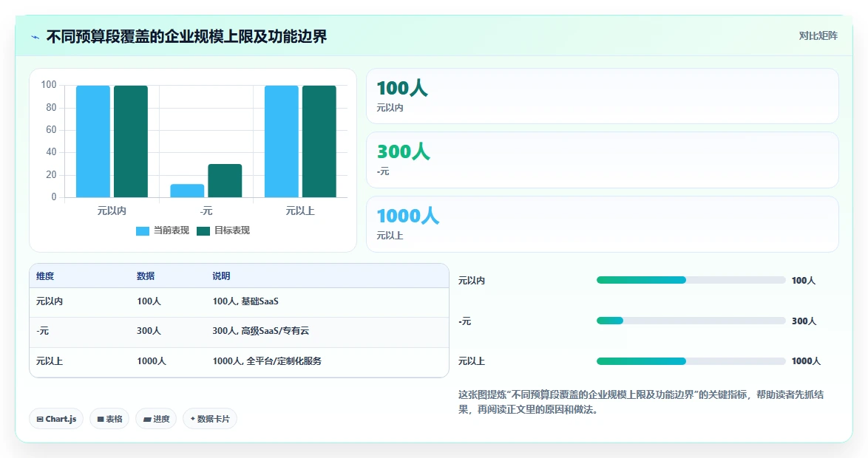Click the dark green 目标表现 bar for 元以内
Image resolution: width=868 pixels, height=458 pixels.
(131, 142)
